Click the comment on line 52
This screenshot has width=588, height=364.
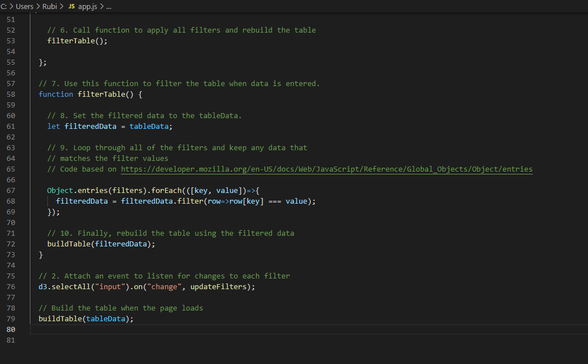point(181,30)
